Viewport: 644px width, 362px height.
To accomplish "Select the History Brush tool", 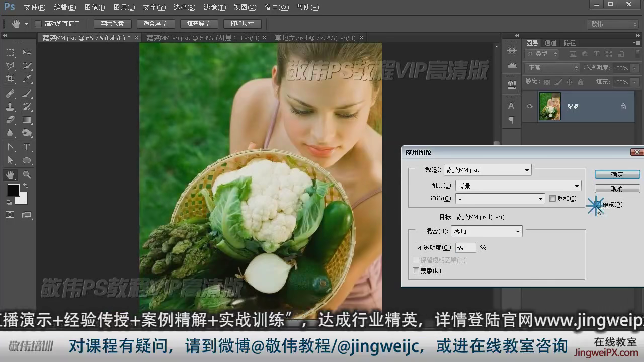I will click(27, 107).
